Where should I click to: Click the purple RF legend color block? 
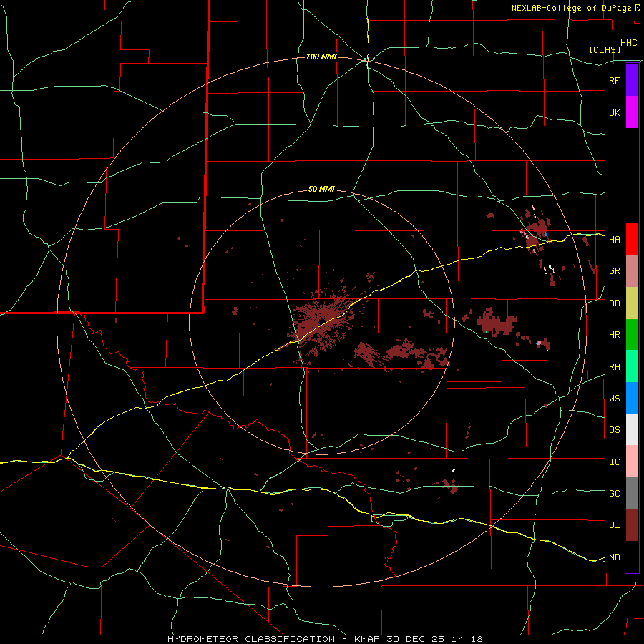coord(632,80)
